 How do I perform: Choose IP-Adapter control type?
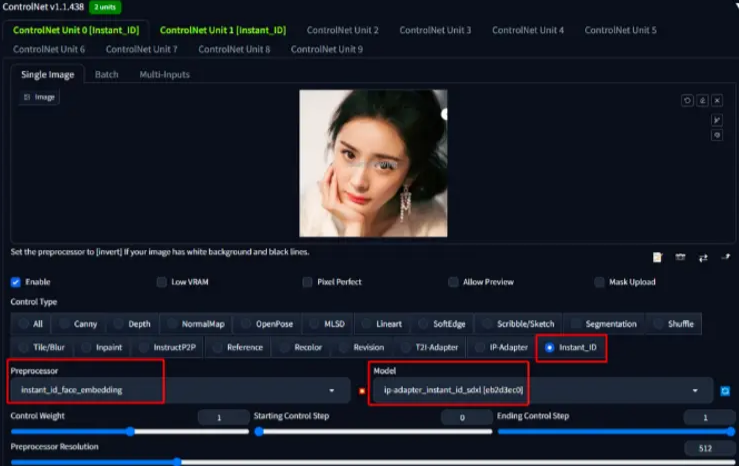click(501, 347)
